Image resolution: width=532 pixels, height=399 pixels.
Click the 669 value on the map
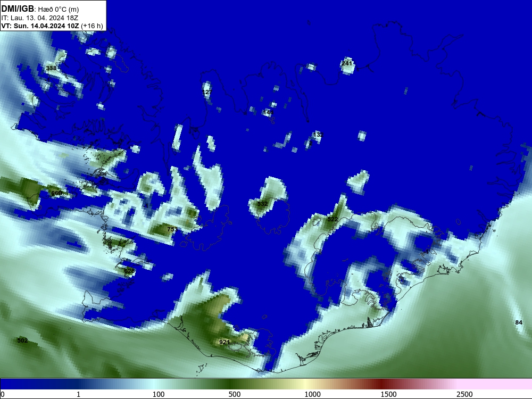pos(56,194)
